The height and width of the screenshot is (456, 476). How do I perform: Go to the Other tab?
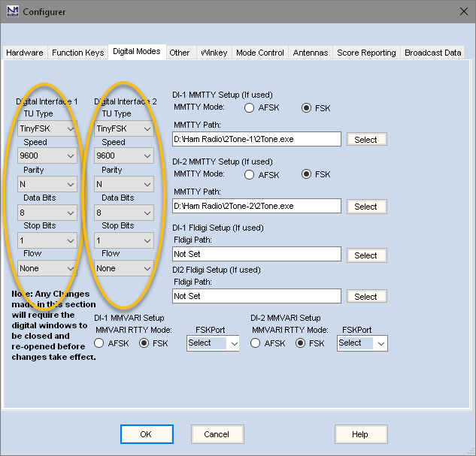click(x=180, y=53)
